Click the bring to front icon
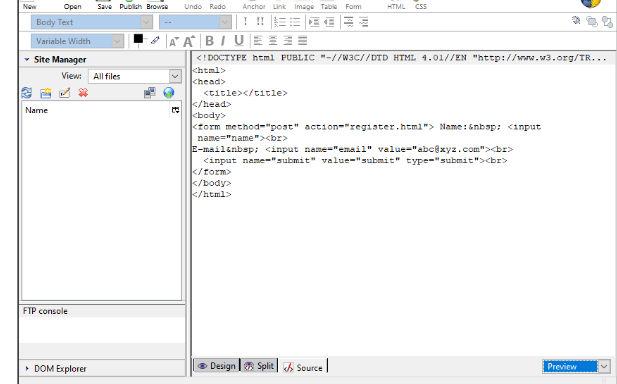Screen dimensions: 617x384 pos(591,21)
